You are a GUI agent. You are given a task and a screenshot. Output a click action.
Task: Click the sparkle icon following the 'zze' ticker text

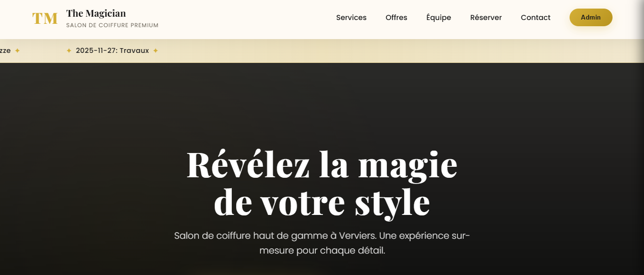coord(17,50)
